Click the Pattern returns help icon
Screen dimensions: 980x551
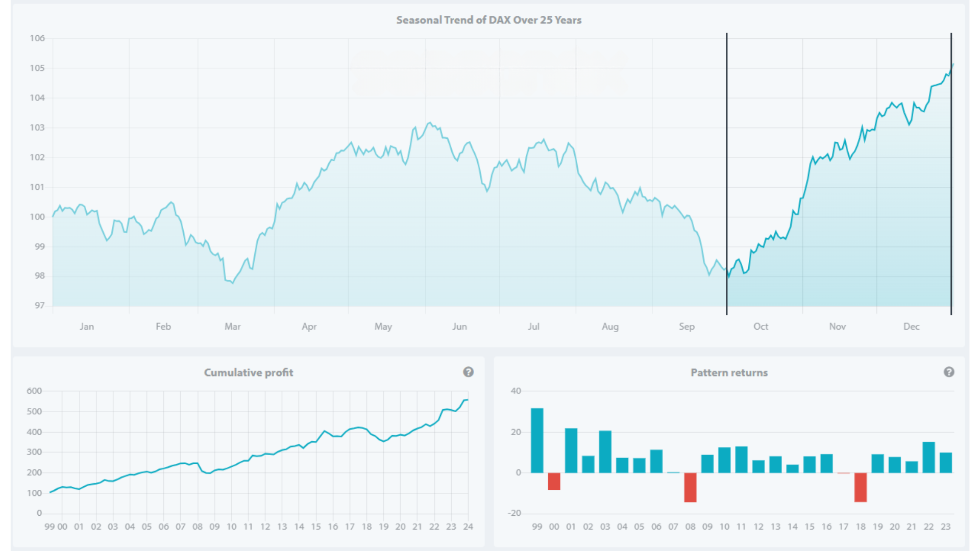point(948,372)
